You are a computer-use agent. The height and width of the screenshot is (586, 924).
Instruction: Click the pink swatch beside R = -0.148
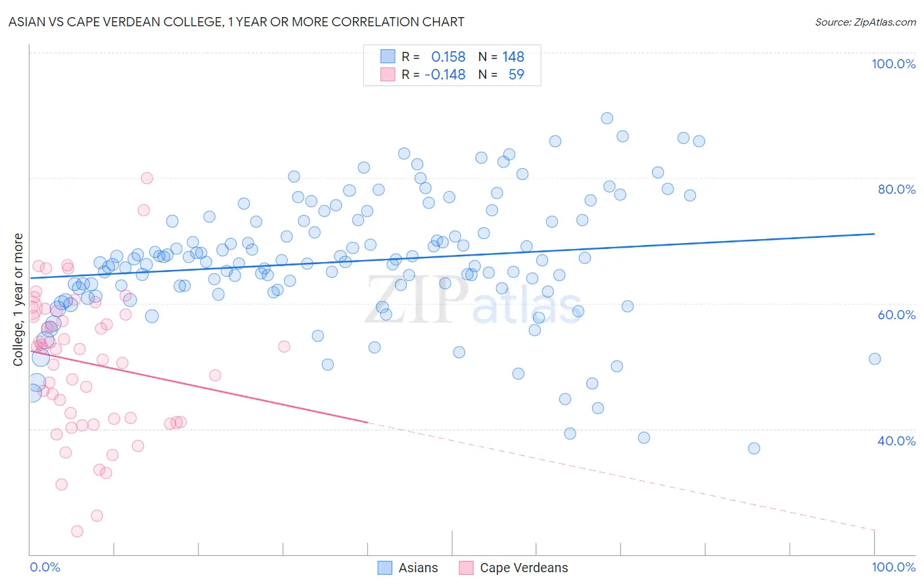tap(388, 74)
